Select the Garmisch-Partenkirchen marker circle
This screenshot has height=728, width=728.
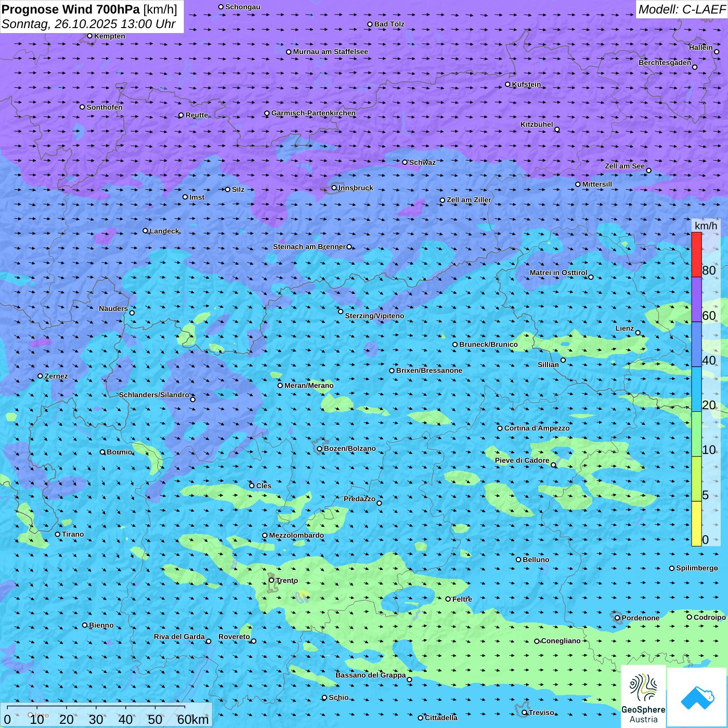click(x=267, y=113)
